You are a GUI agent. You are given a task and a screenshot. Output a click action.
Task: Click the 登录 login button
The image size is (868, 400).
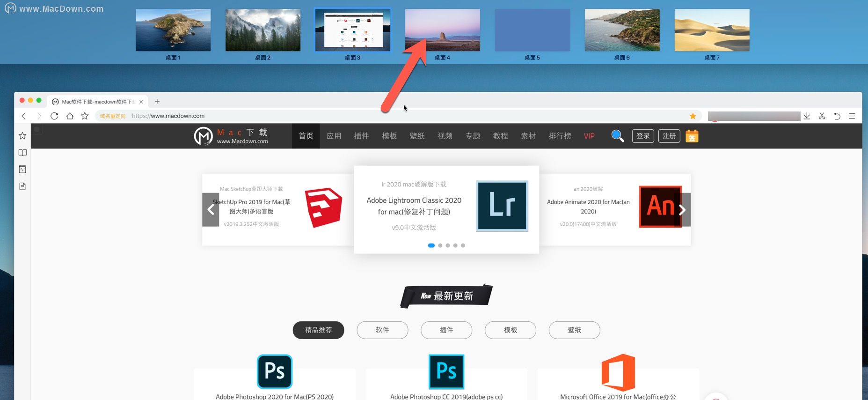[x=643, y=136]
